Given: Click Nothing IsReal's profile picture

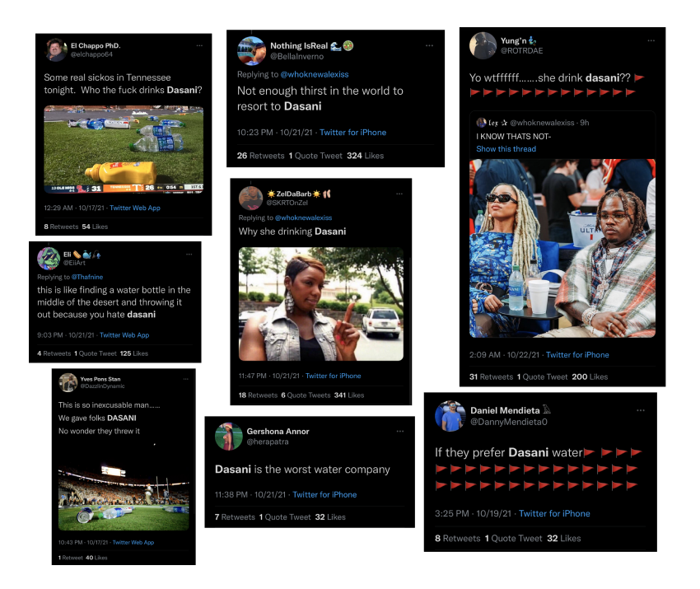Looking at the screenshot, I should [x=251, y=51].
